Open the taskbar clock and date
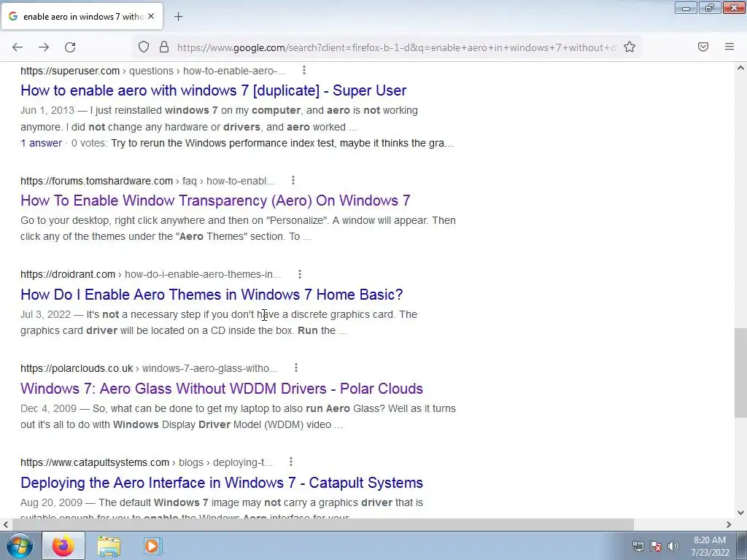The width and height of the screenshot is (747, 560). coord(710,546)
